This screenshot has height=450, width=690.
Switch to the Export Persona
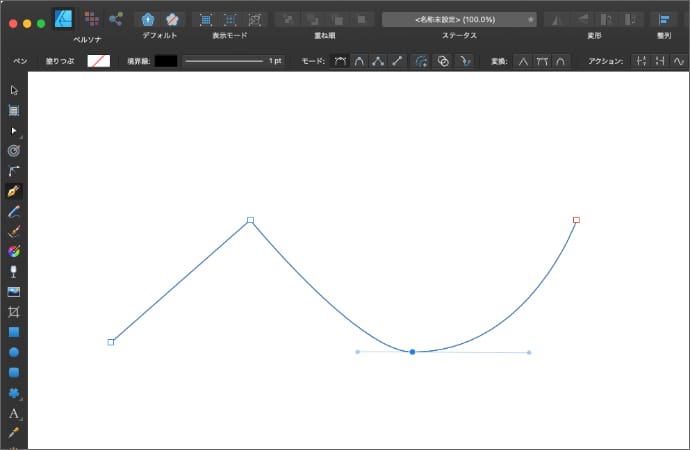(x=116, y=18)
